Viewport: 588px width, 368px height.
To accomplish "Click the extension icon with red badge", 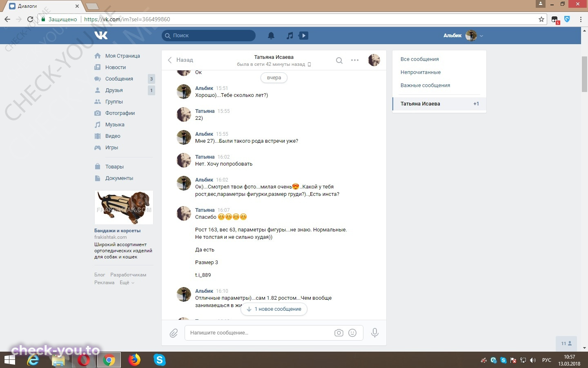I will point(555,20).
